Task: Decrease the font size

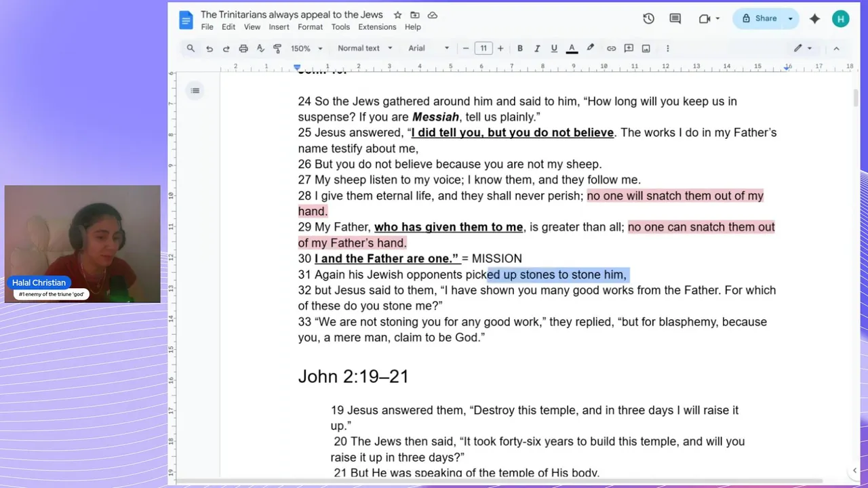Action: click(466, 48)
